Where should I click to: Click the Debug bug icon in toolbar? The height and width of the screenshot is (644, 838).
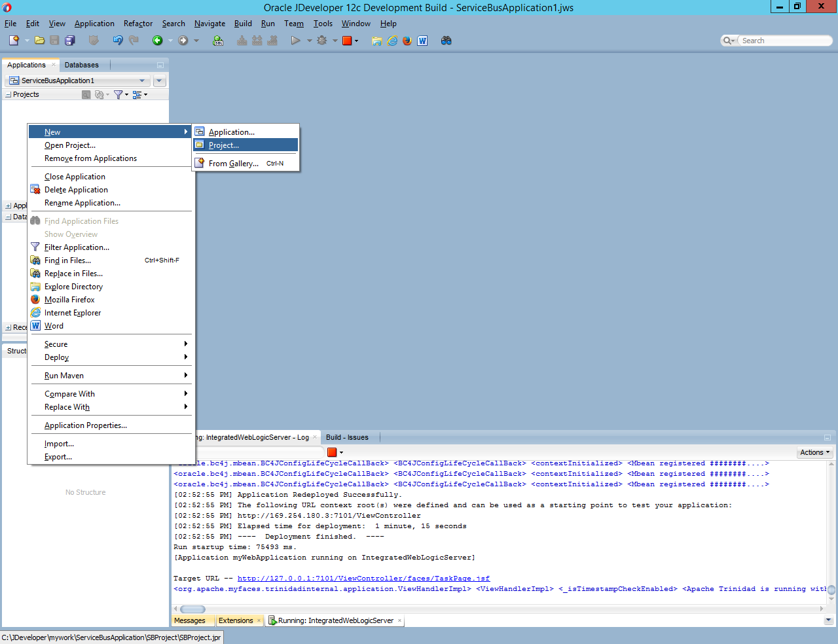tap(321, 41)
